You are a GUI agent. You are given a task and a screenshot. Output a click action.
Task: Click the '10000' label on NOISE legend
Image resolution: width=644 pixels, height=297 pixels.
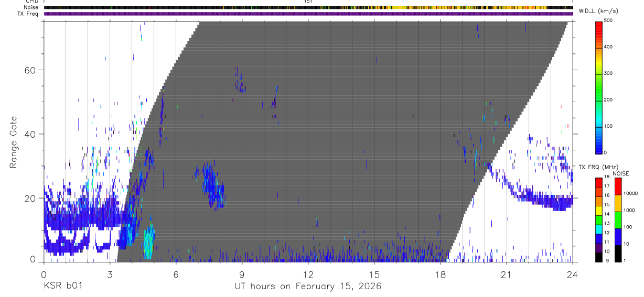(630, 194)
